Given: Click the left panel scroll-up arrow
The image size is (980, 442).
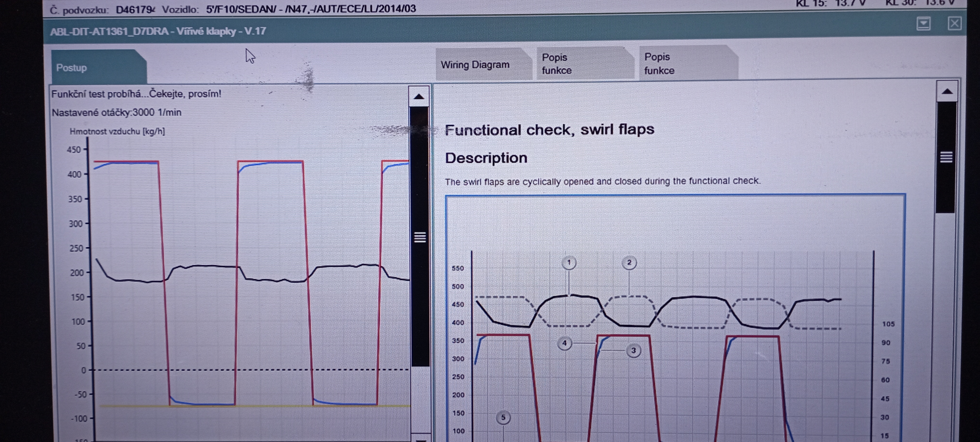Looking at the screenshot, I should click(x=419, y=97).
